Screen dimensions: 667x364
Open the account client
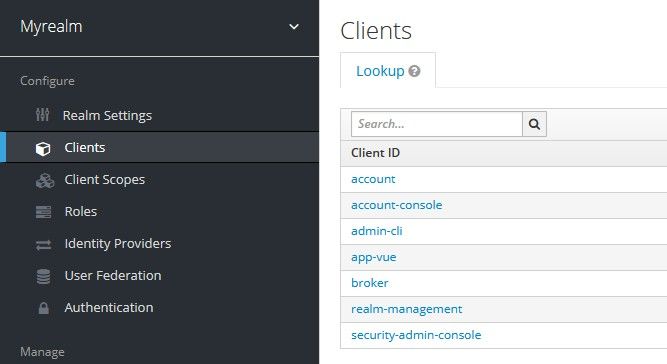coord(373,179)
